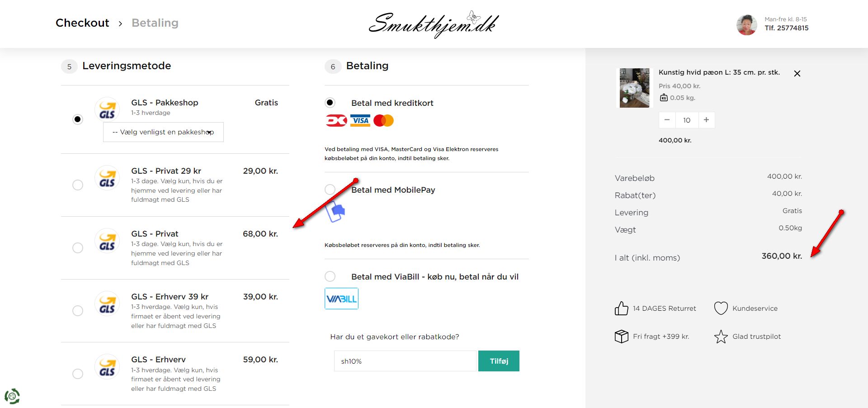This screenshot has width=868, height=408.
Task: Decrease quantity with the minus button
Action: click(x=667, y=120)
